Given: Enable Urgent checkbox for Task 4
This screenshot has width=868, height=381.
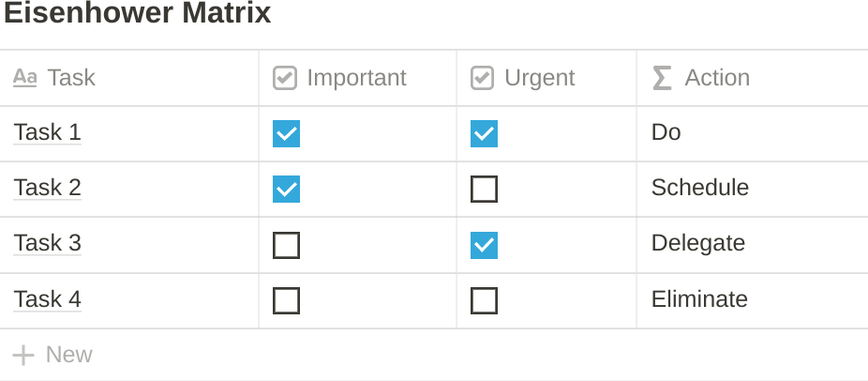Looking at the screenshot, I should tap(484, 301).
